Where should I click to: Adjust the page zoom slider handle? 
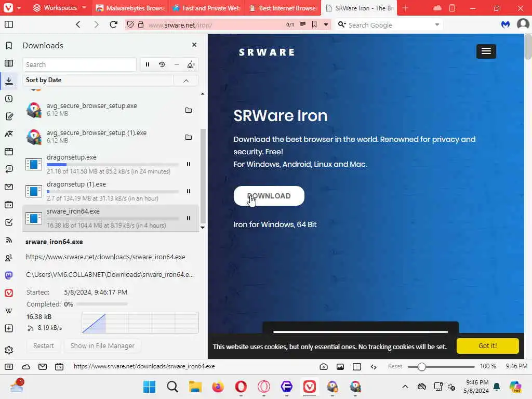(x=422, y=367)
